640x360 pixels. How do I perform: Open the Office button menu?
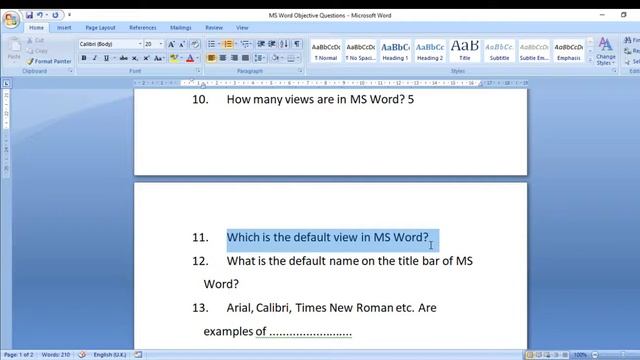(11, 19)
